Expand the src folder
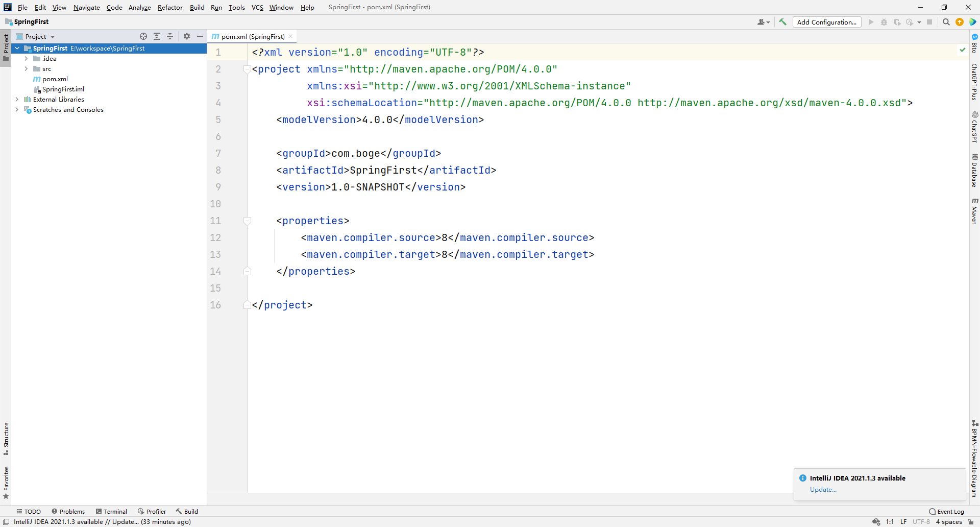 coord(26,68)
